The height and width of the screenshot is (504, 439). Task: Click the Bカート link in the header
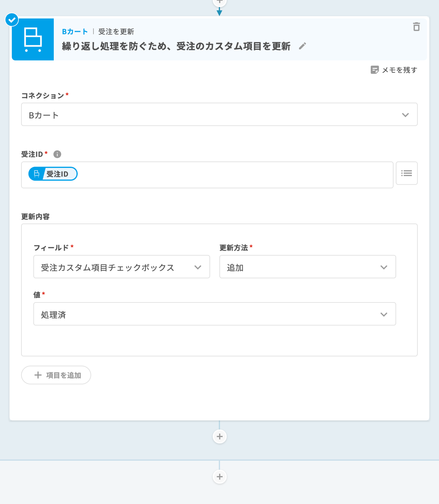(x=75, y=32)
